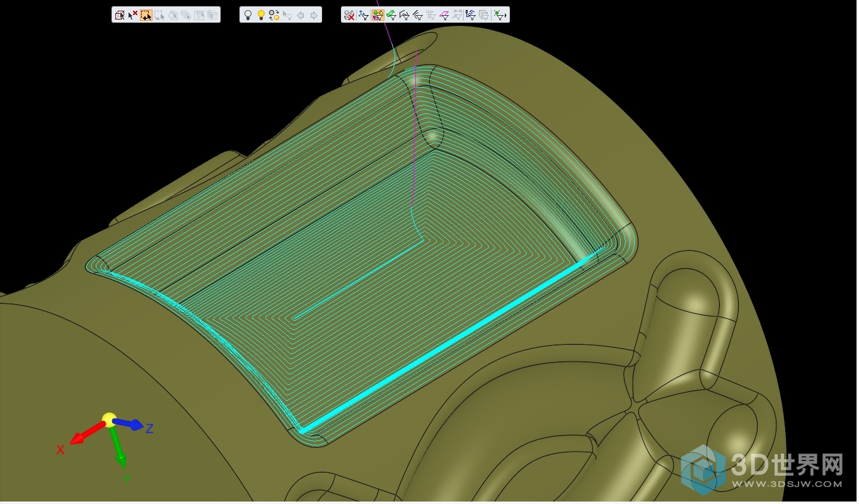Click the curve edge filter icon
Viewport: 859px width, 504px height.
(418, 15)
